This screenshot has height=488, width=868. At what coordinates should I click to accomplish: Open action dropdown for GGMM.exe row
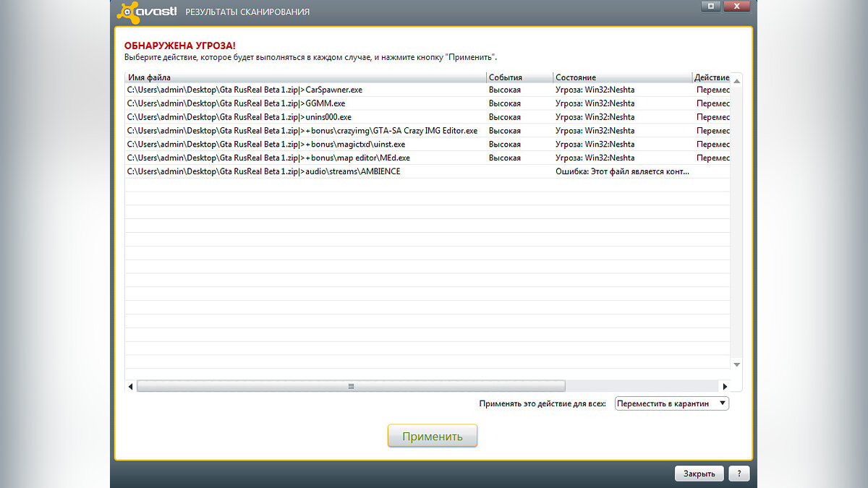coord(712,103)
